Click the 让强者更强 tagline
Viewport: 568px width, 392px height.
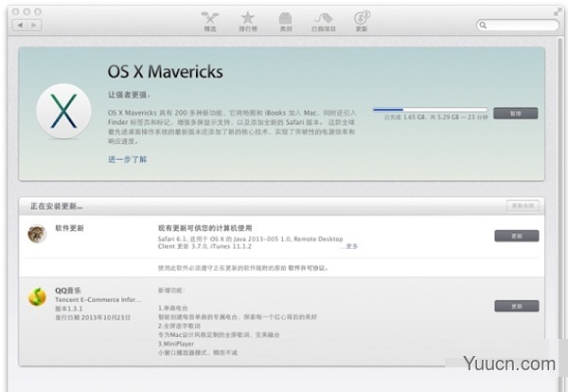tap(129, 95)
